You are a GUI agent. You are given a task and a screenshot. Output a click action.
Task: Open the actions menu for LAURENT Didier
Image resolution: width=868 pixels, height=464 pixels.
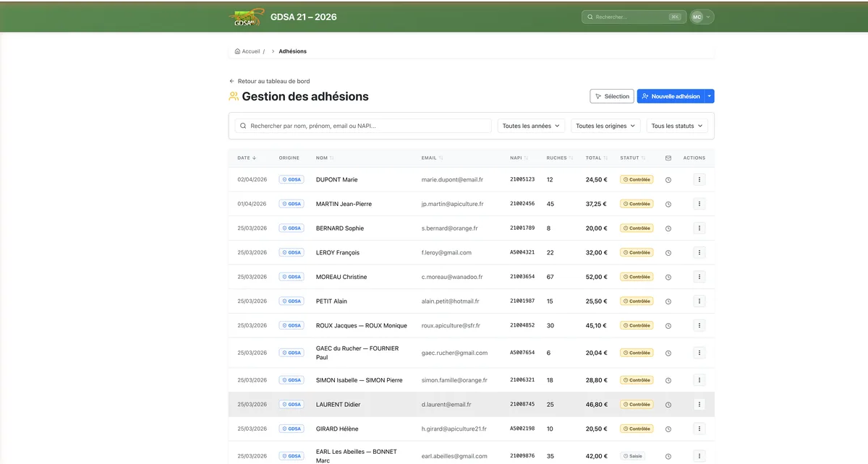pyautogui.click(x=699, y=404)
